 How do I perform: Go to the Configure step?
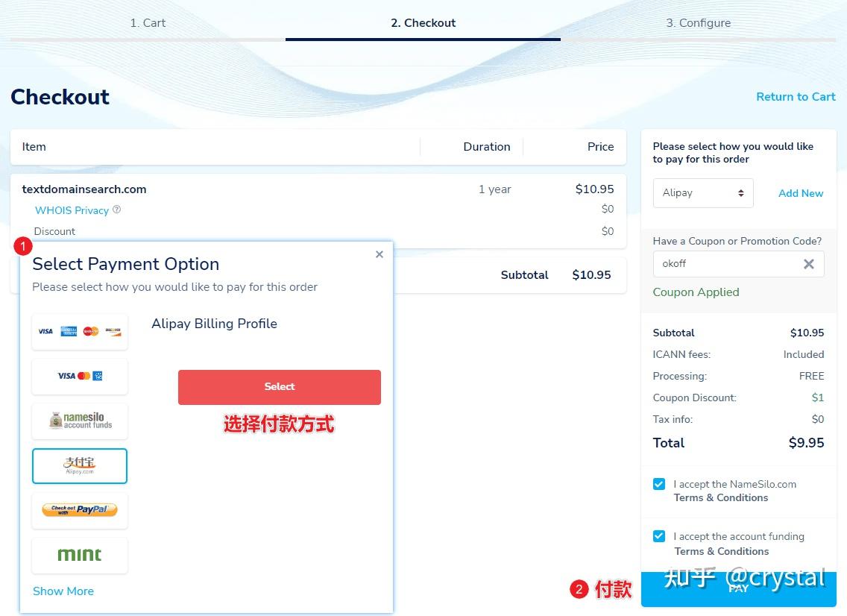point(698,22)
